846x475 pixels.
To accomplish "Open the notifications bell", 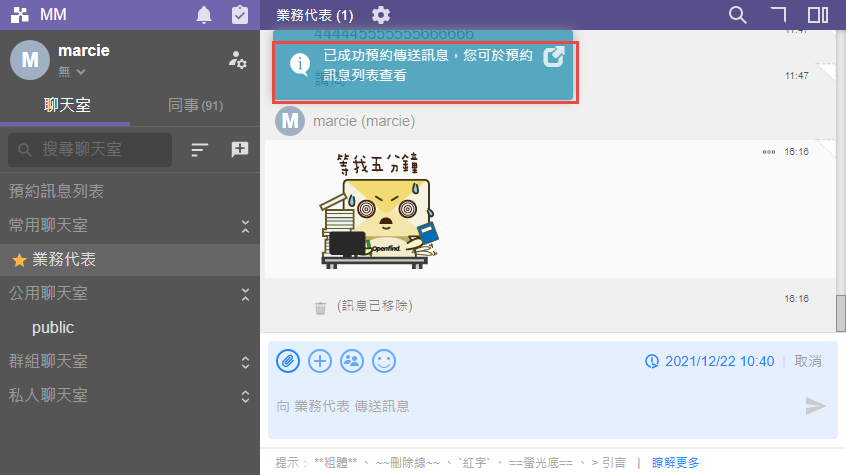I will 203,15.
